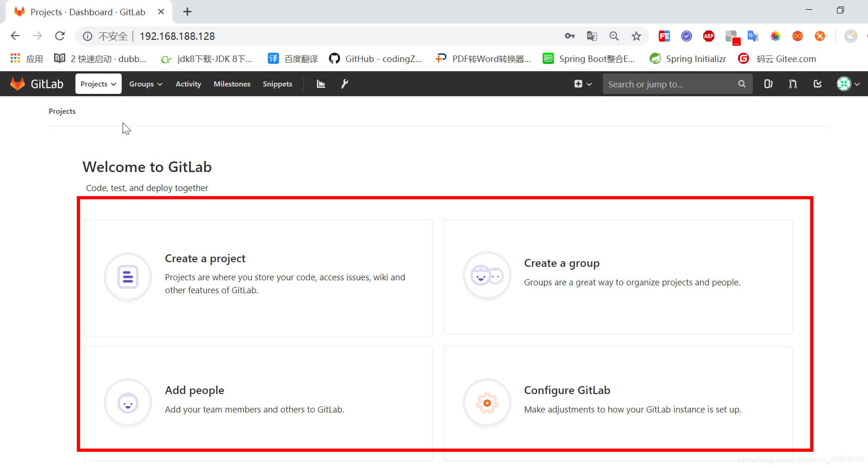The height and width of the screenshot is (468, 868).
Task: Open the To-Do list icon
Action: 818,84
